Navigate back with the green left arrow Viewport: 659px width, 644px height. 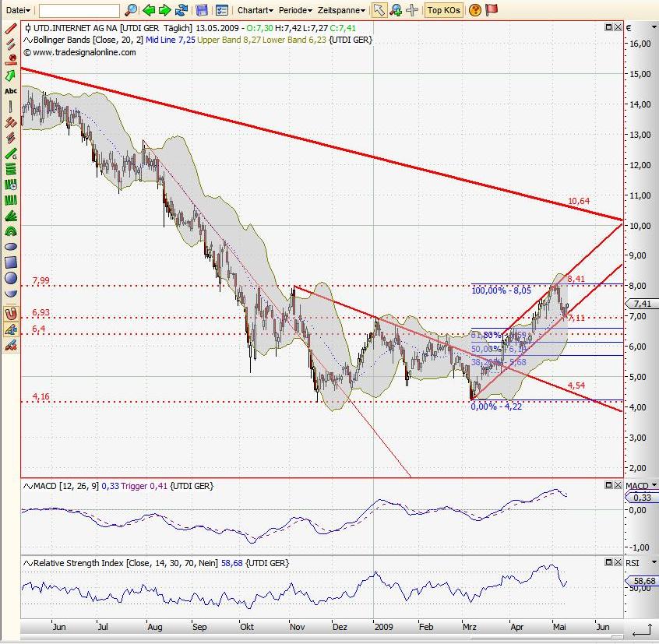148,10
